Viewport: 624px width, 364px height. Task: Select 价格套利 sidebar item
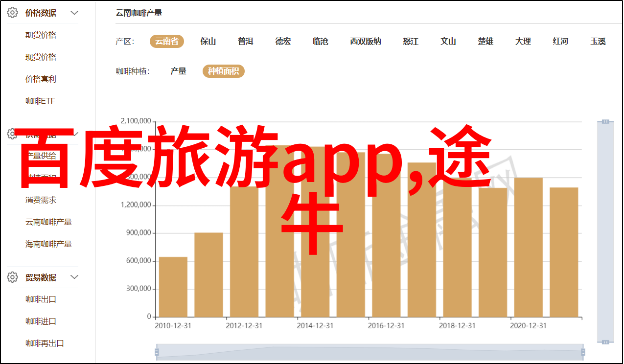(x=41, y=79)
